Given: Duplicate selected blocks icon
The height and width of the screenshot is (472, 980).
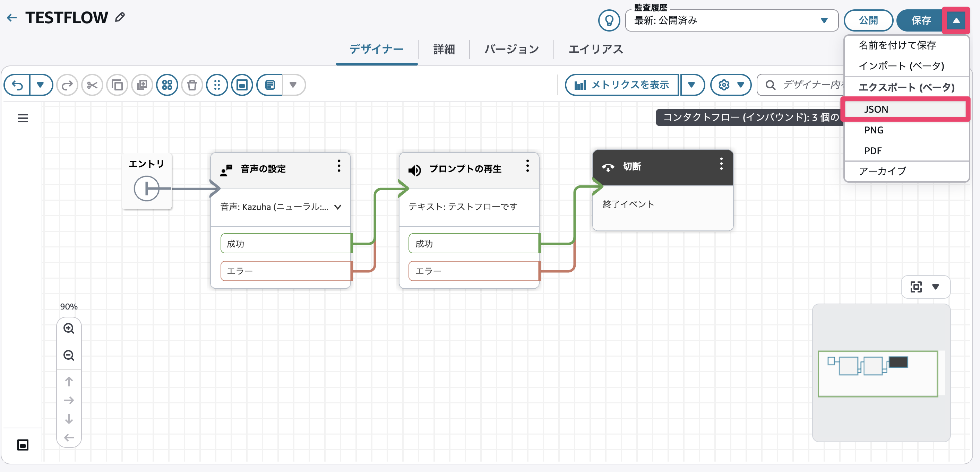Looking at the screenshot, I should tap(142, 85).
